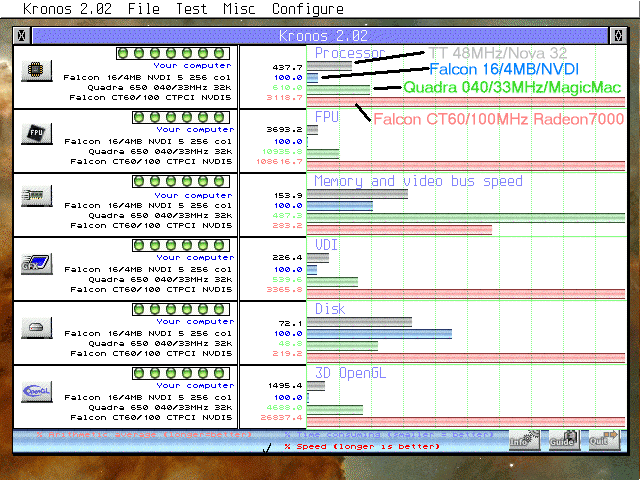
Task: Click the Quadra processor score 610.0
Action: (x=287, y=88)
